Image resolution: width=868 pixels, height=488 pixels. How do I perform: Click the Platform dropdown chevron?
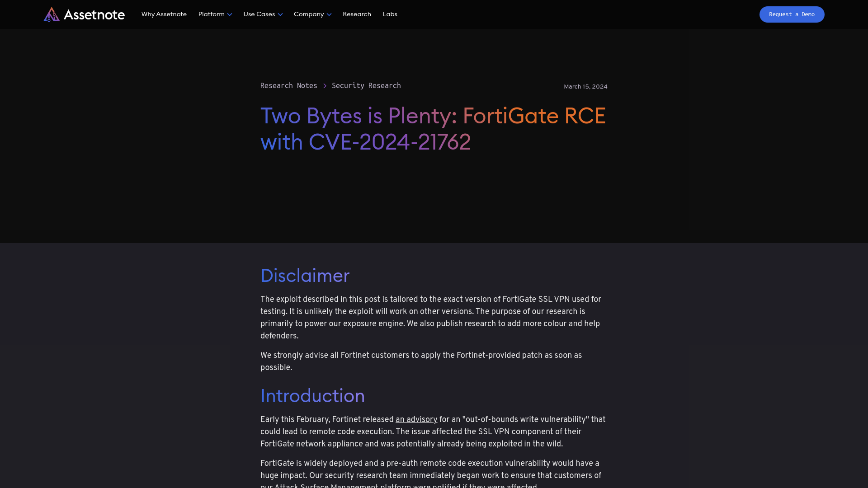[230, 14]
